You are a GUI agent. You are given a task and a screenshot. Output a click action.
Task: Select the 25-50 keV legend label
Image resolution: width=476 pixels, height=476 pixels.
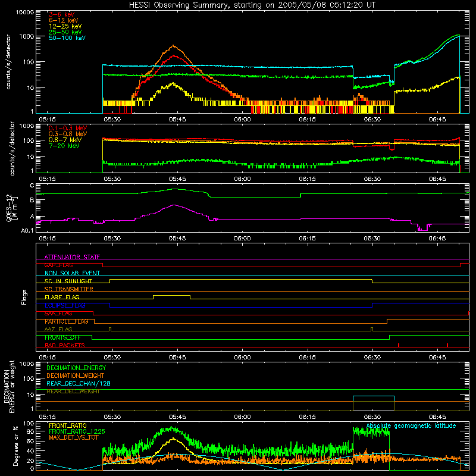tap(65, 32)
